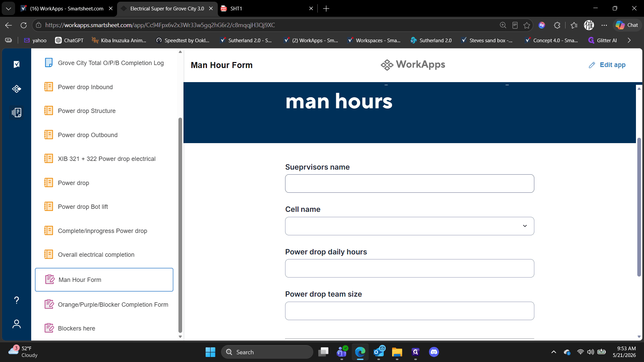Click the Smartsheet logo icon in the left rail
This screenshot has width=644, height=362.
pos(16,64)
